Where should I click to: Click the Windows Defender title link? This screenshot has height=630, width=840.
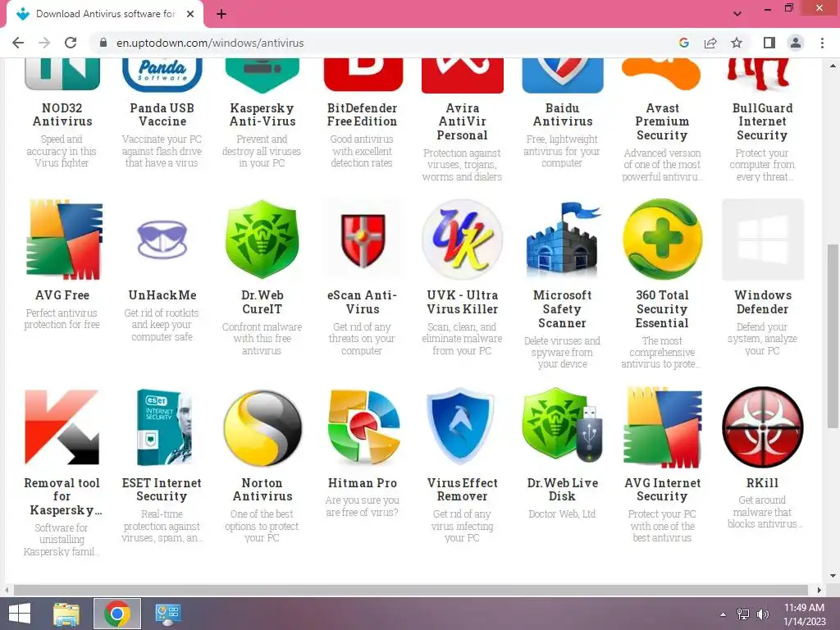(762, 302)
